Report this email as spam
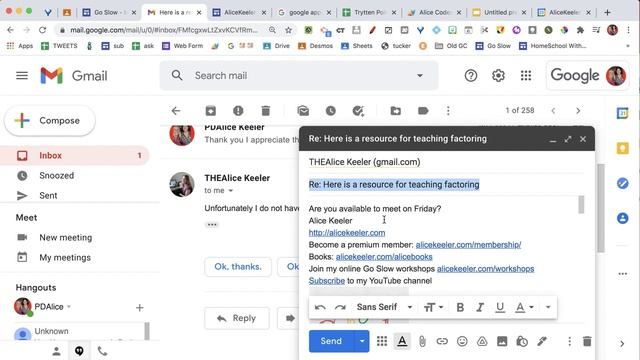This screenshot has height=360, width=640. (x=238, y=111)
